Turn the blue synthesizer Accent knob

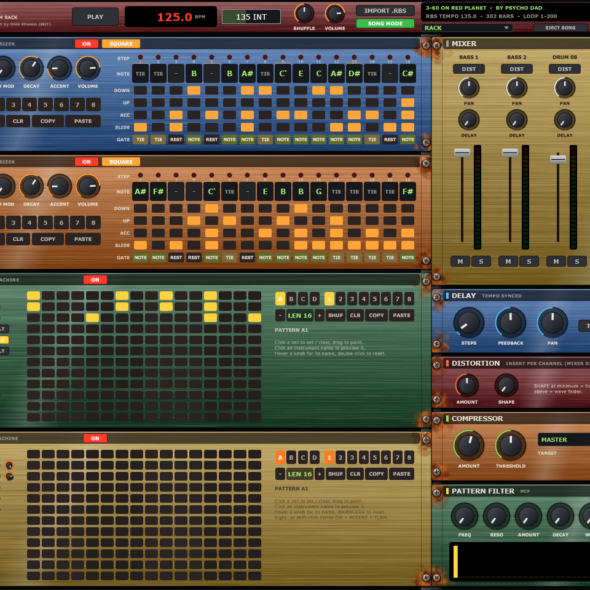pos(59,68)
